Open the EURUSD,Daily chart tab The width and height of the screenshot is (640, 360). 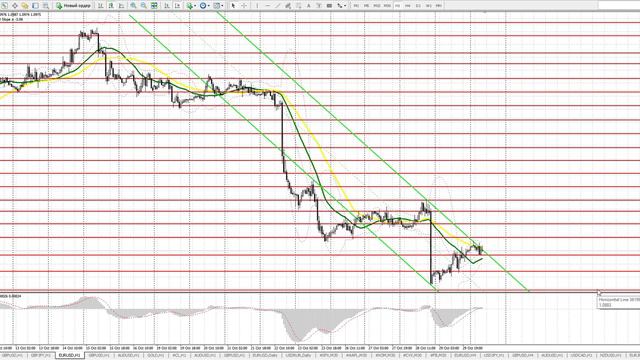265,356
